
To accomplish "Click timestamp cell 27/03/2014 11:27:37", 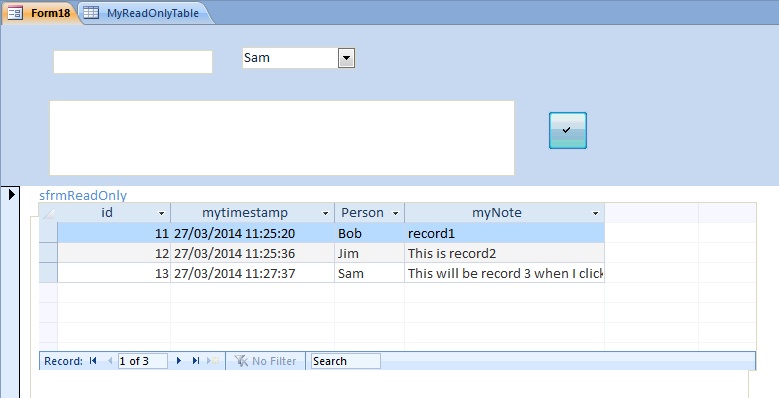I will (252, 273).
